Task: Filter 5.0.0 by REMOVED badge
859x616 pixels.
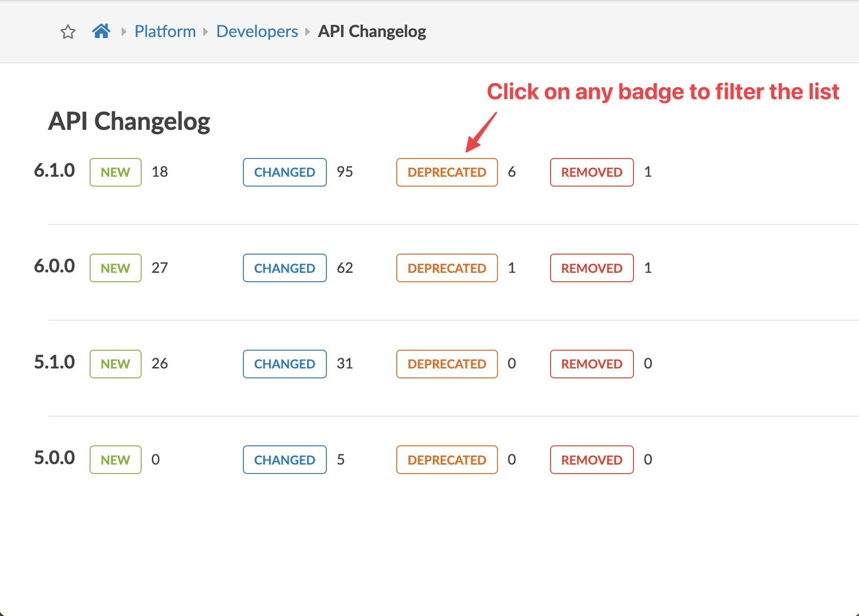Action: click(x=592, y=460)
